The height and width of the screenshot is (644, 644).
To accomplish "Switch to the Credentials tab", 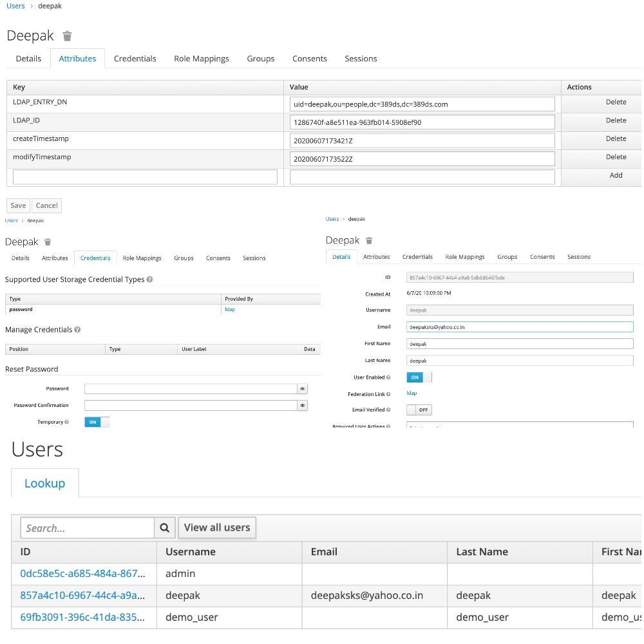I will point(135,59).
